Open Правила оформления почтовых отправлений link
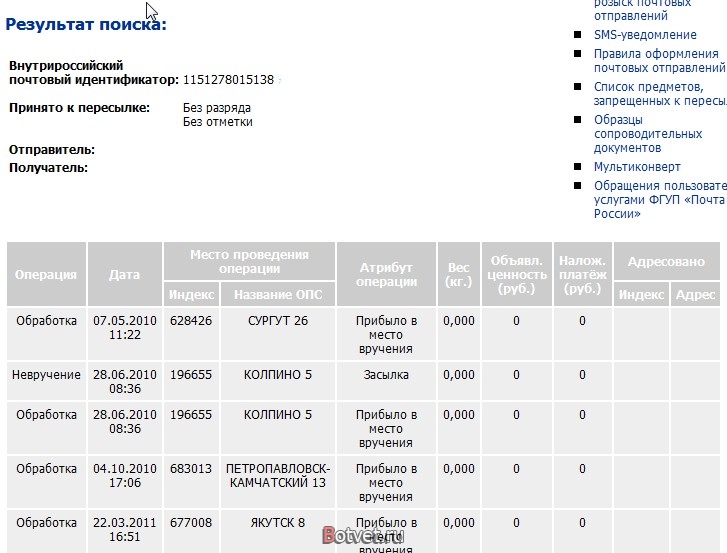The width and height of the screenshot is (727, 553). pos(660,61)
